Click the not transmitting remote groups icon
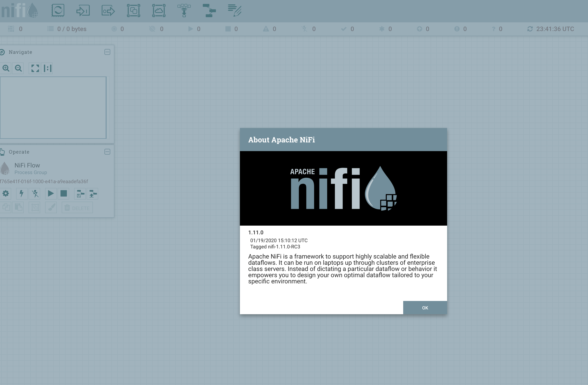This screenshot has width=588, height=385. click(152, 29)
